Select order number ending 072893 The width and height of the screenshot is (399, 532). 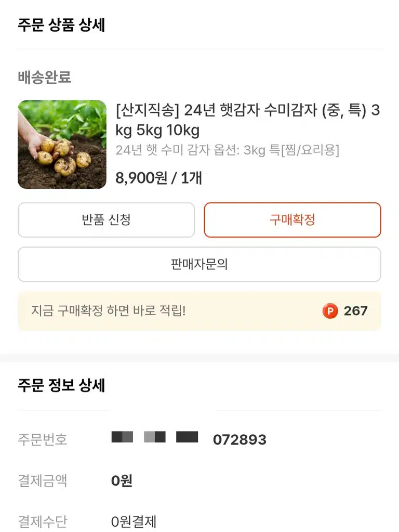click(x=240, y=440)
